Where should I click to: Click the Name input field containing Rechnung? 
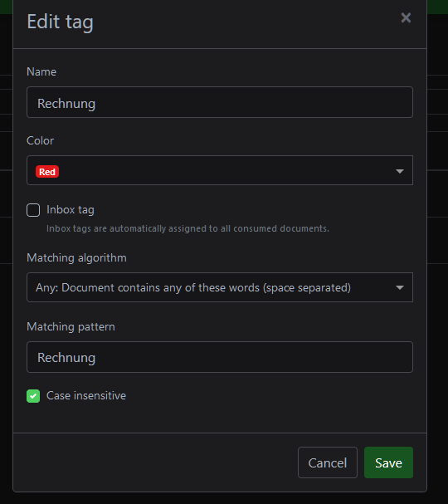(220, 102)
